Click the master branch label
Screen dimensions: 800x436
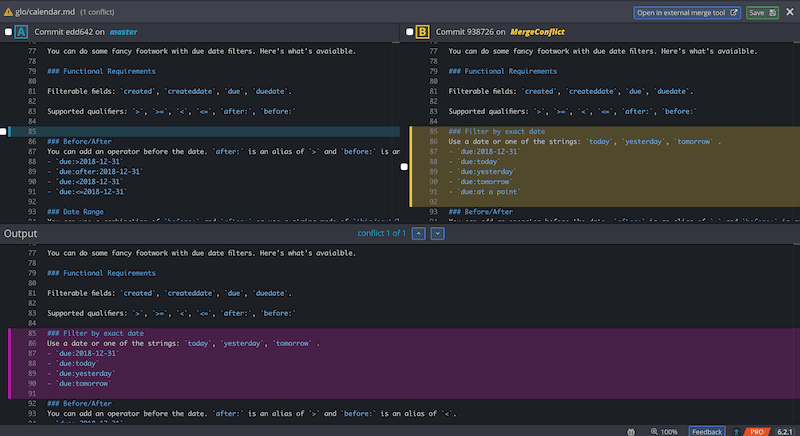(123, 32)
